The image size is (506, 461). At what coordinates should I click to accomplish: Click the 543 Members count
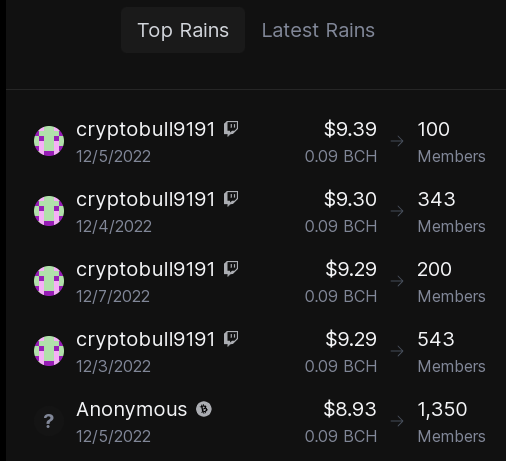[x=452, y=352]
